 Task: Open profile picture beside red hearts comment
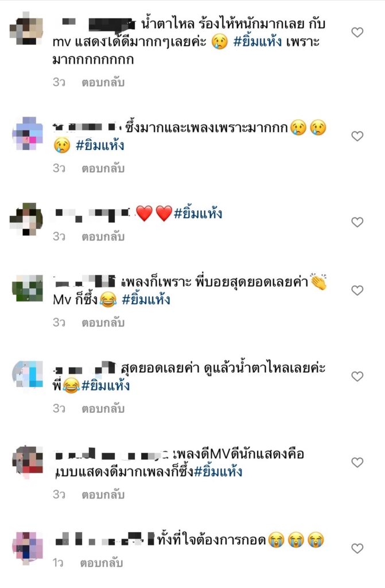coord(26,219)
